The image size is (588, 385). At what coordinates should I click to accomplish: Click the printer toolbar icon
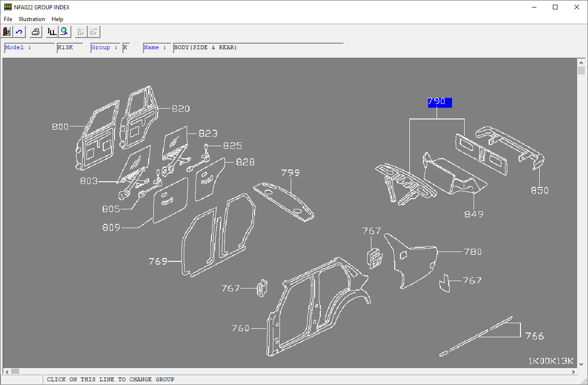click(x=36, y=32)
